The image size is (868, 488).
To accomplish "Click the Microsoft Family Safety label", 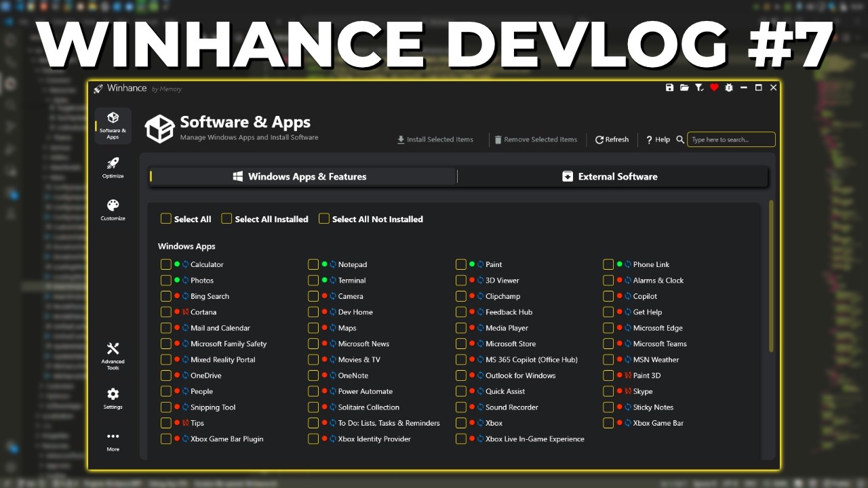I will [x=229, y=344].
